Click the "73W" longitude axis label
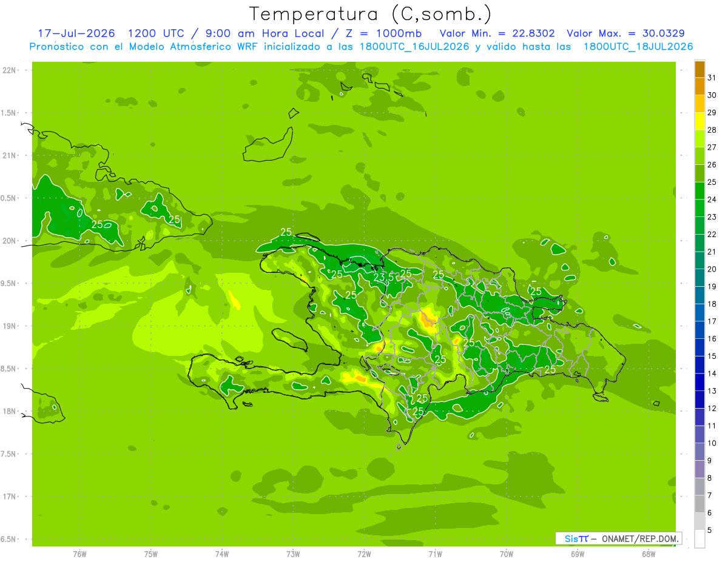Viewport: 728px width, 562px height. click(293, 554)
